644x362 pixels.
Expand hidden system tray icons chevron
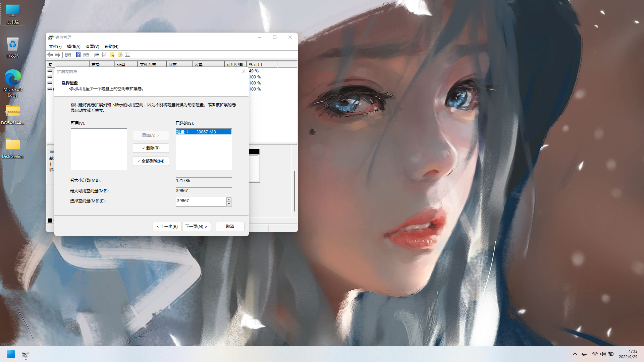(575, 354)
